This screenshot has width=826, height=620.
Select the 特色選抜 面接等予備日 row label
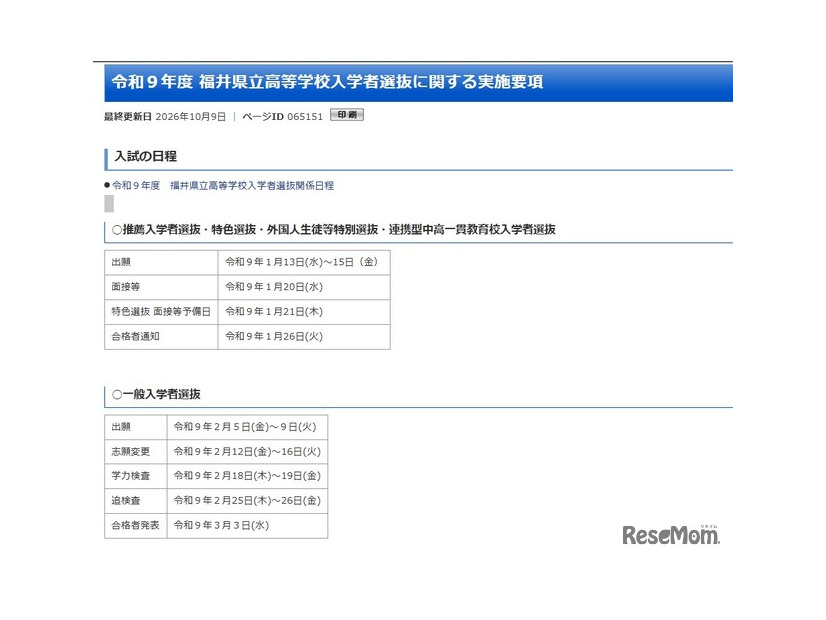(x=161, y=312)
